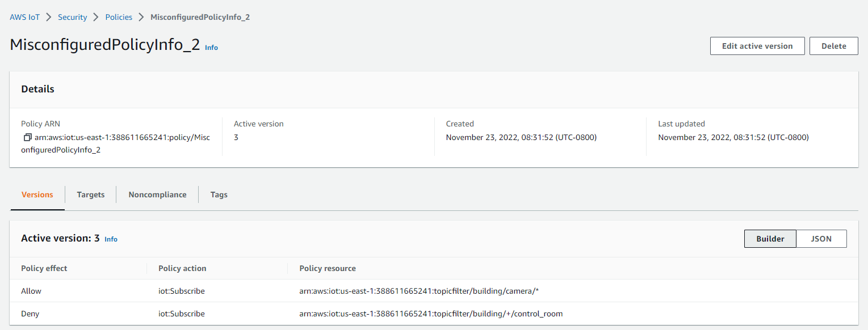Click the Policy effect column header
Image resolution: width=868 pixels, height=330 pixels.
[x=44, y=268]
